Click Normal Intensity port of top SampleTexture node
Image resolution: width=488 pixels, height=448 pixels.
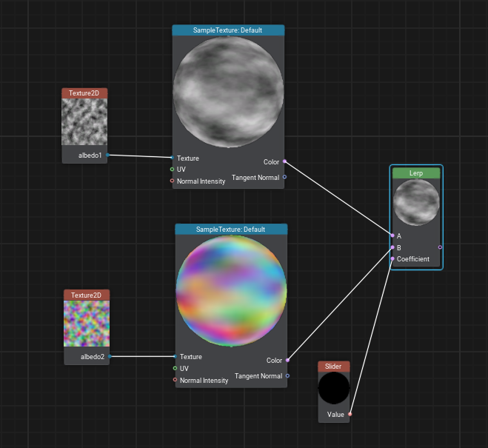[x=172, y=181]
